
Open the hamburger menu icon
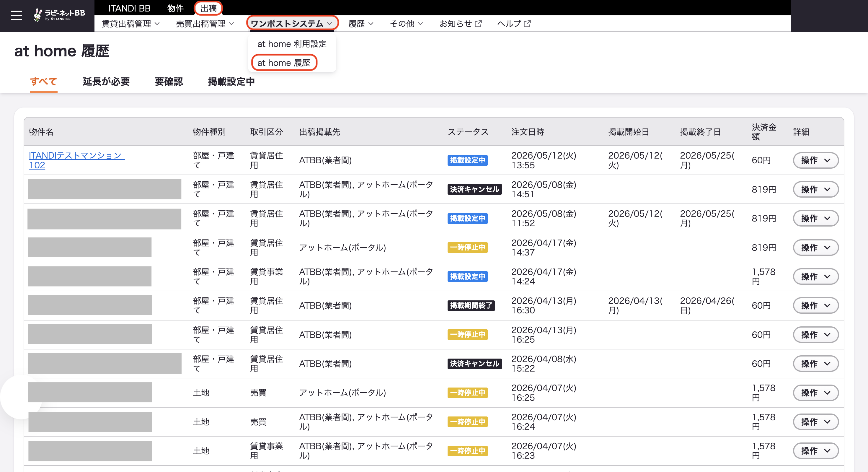pos(16,16)
